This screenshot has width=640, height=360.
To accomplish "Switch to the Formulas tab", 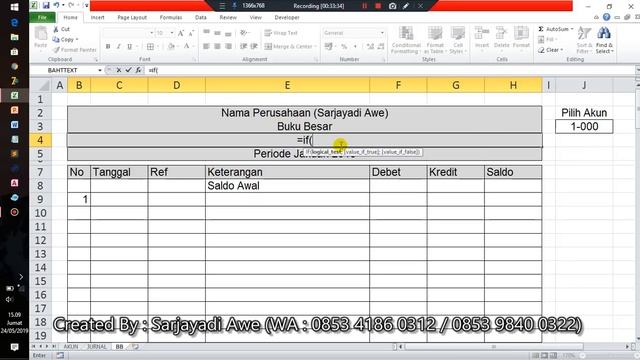I will point(171,18).
